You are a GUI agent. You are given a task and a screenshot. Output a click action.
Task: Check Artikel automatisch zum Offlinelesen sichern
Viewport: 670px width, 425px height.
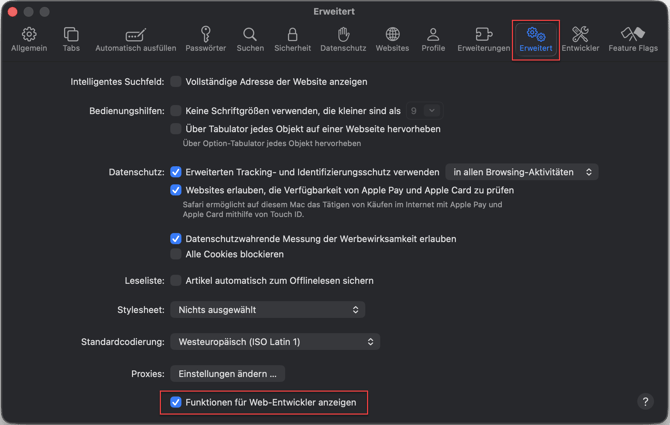tap(176, 281)
